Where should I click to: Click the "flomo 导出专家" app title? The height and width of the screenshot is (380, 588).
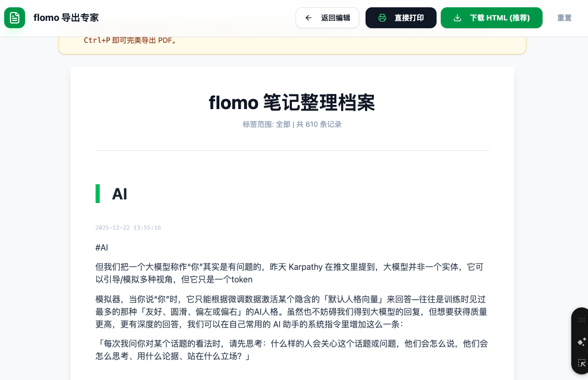coord(66,18)
